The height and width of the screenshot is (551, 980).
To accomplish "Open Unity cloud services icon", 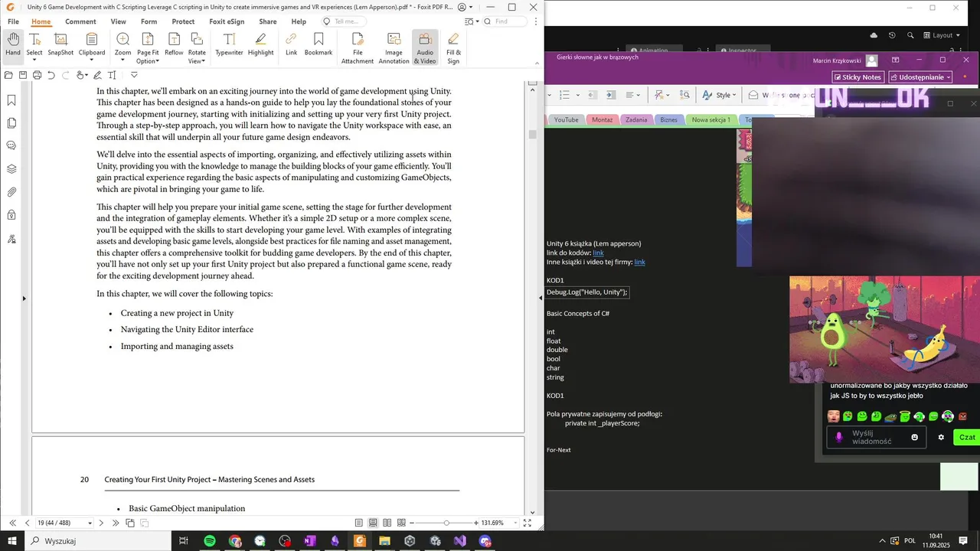I will pyautogui.click(x=874, y=35).
